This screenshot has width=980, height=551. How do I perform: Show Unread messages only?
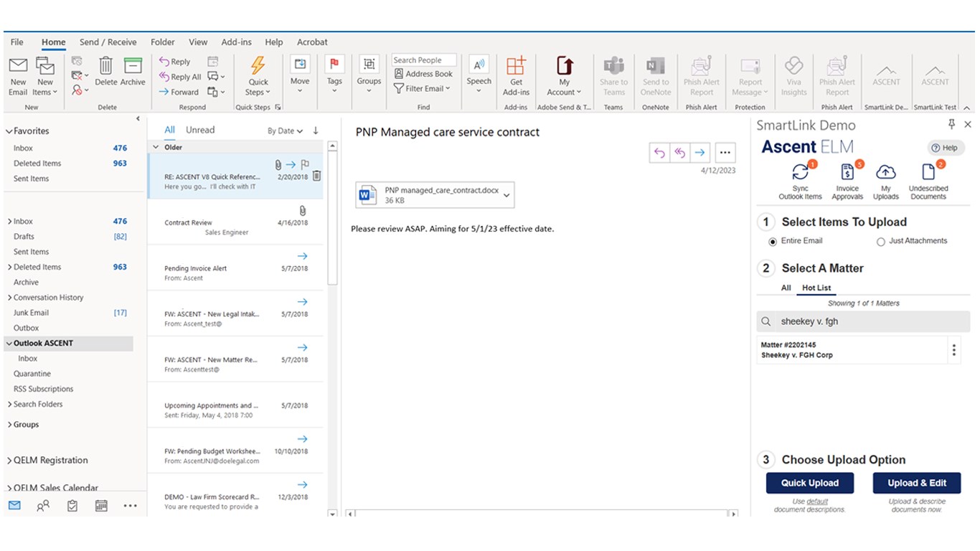200,130
